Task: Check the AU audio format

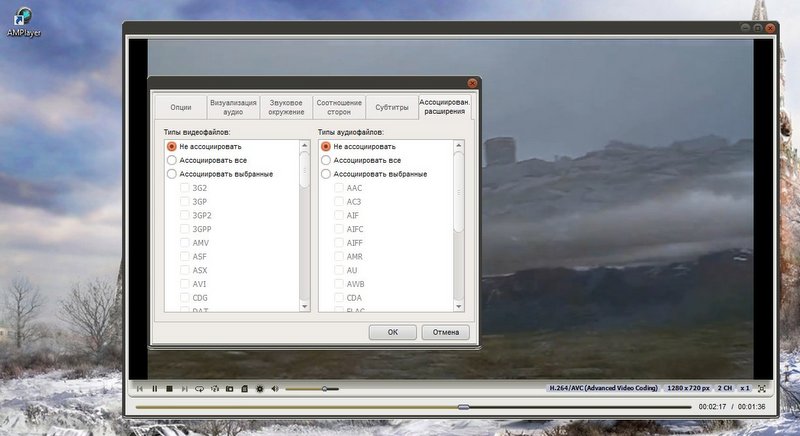Action: point(339,270)
